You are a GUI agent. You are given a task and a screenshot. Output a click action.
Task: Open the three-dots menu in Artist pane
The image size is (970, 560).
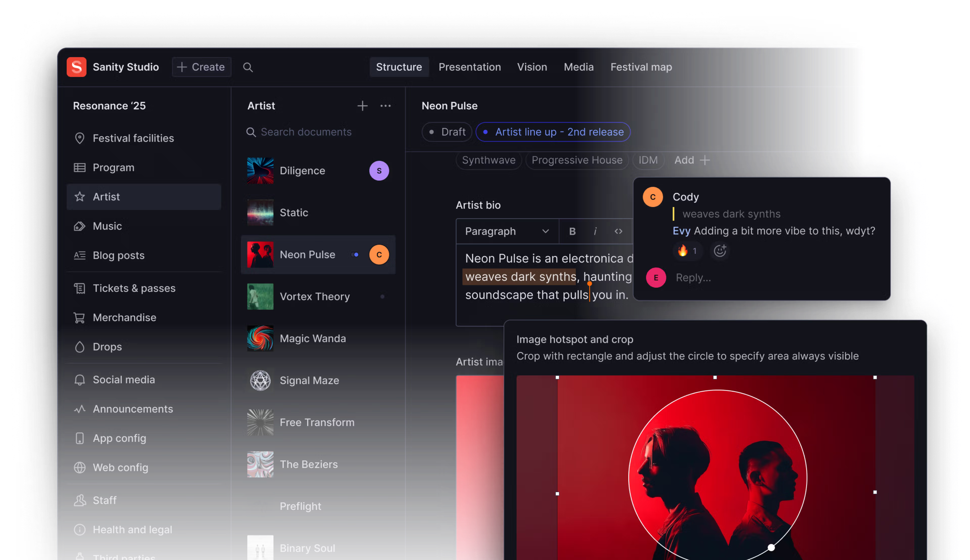click(385, 106)
